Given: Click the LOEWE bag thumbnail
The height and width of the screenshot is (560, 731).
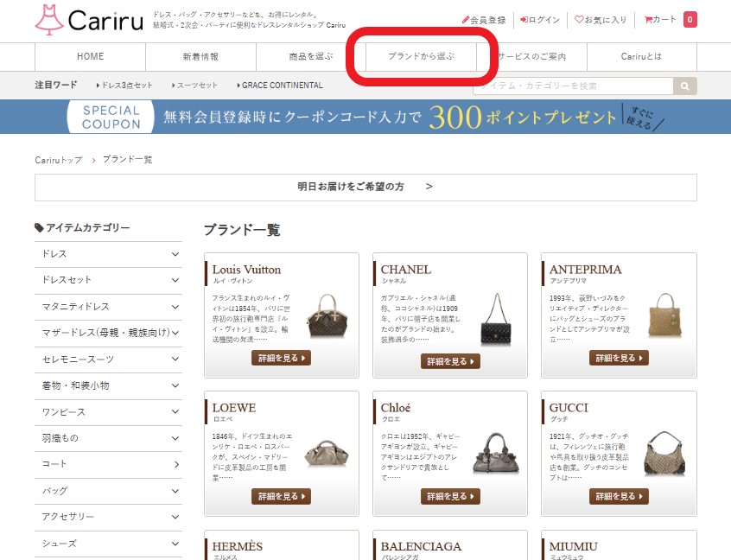Looking at the screenshot, I should (327, 453).
